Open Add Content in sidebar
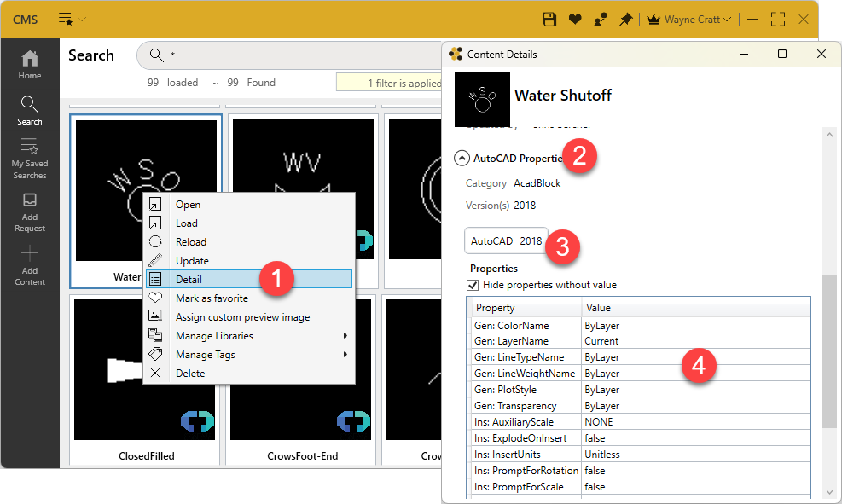The height and width of the screenshot is (504, 842). click(x=30, y=266)
